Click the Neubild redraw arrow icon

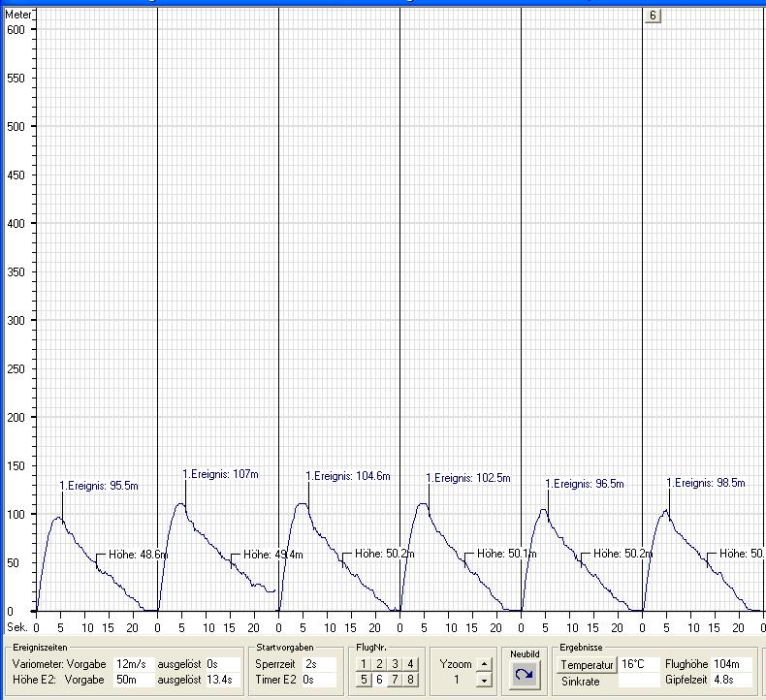(x=525, y=673)
